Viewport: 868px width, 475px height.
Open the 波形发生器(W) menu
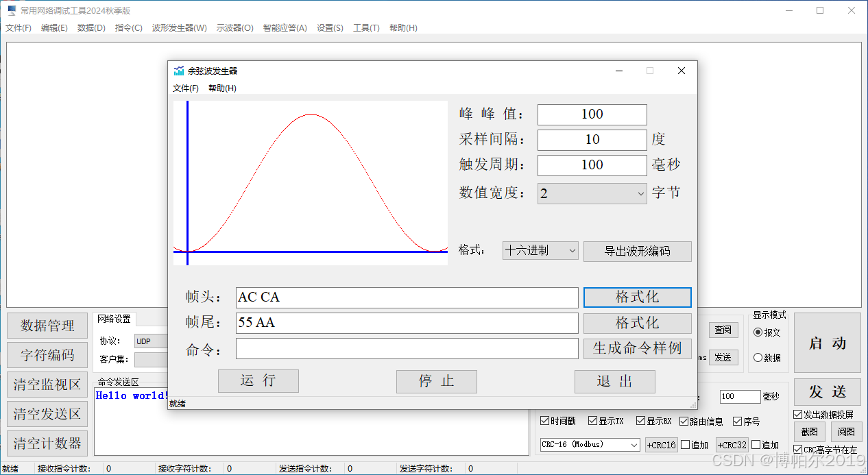[179, 28]
